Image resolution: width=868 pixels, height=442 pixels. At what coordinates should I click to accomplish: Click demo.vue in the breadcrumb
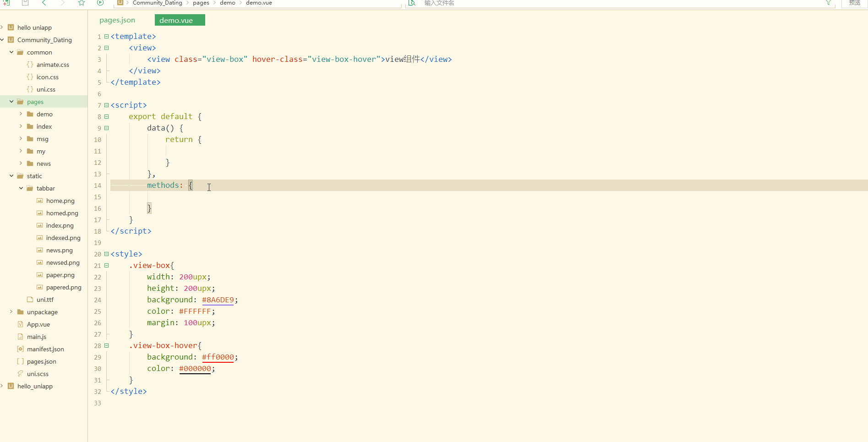[x=259, y=3]
